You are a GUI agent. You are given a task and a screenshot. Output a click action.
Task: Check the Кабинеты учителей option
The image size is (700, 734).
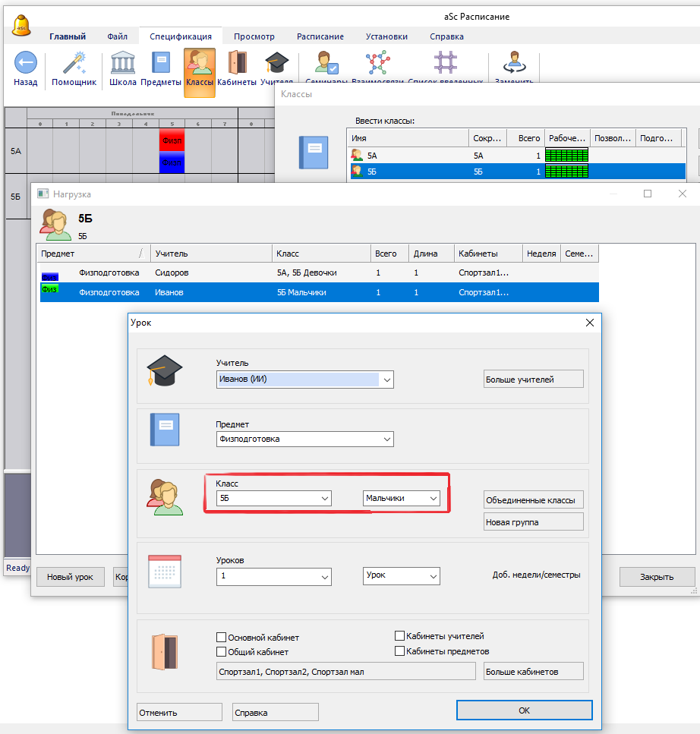tap(400, 636)
